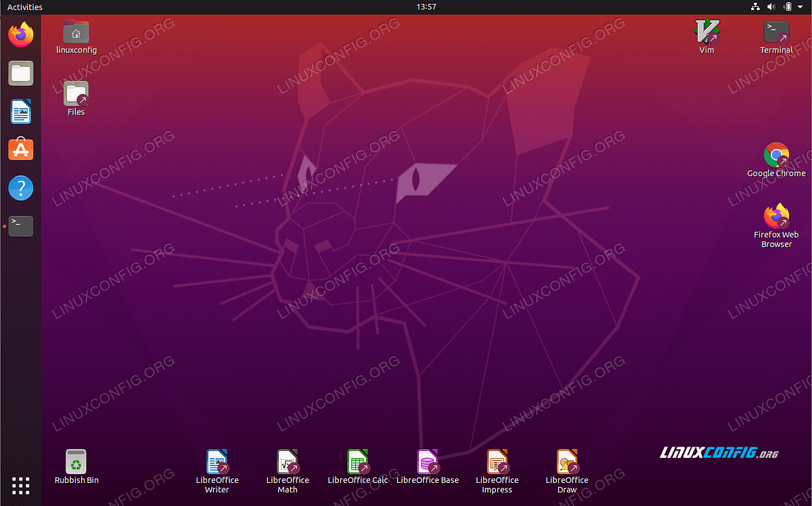Launch LibreOffice Writer from the dock
Viewport: 812px width, 506px height.
pyautogui.click(x=21, y=111)
